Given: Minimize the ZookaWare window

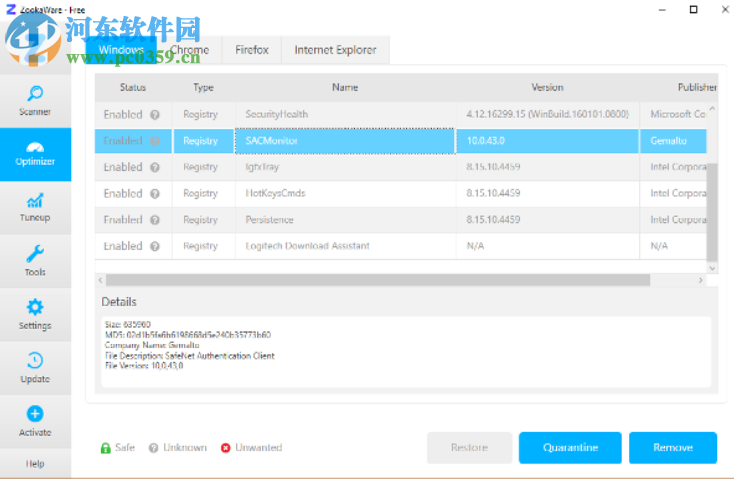Looking at the screenshot, I should (x=662, y=9).
